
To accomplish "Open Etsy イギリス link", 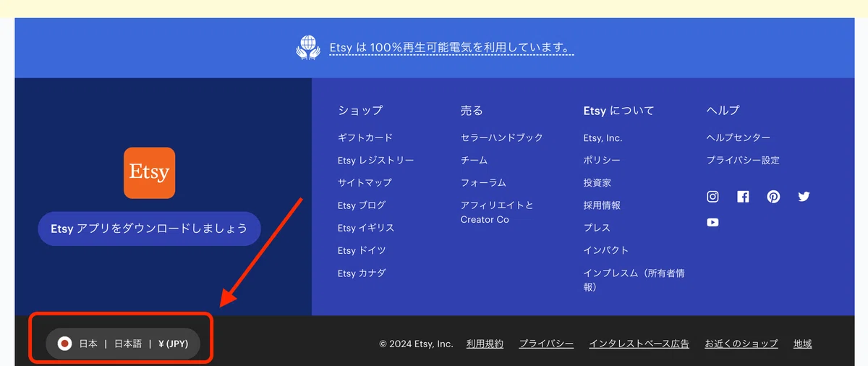I will click(366, 228).
